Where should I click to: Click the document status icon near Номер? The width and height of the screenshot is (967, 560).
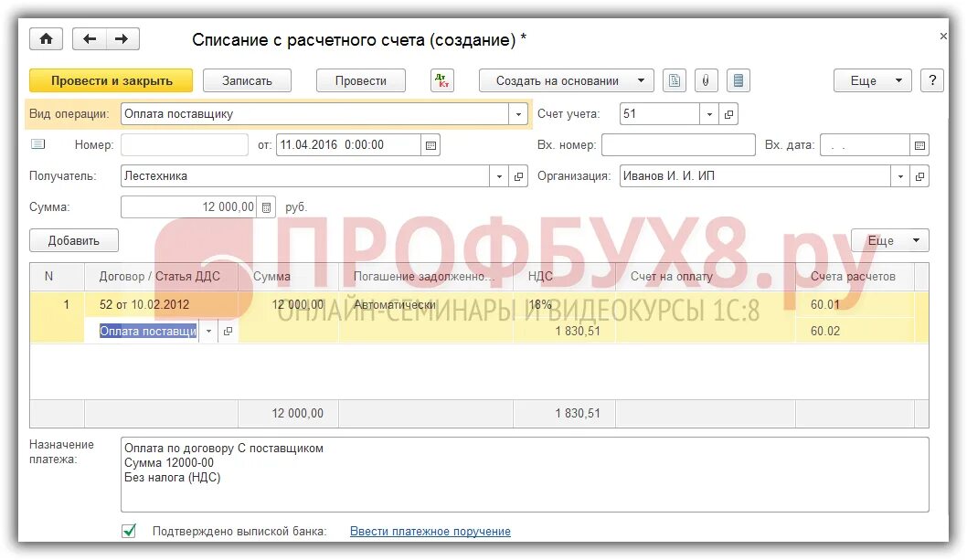(38, 144)
